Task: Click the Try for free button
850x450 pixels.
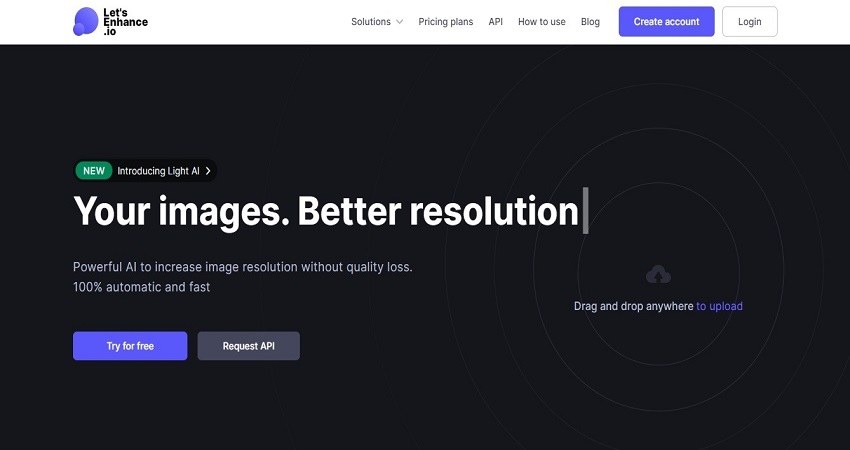Action: pyautogui.click(x=130, y=346)
